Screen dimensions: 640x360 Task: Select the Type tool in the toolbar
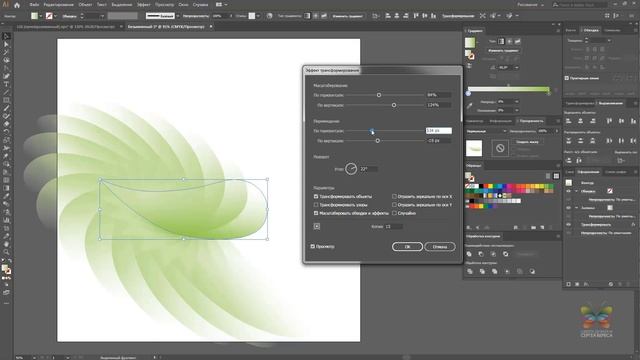[6, 84]
